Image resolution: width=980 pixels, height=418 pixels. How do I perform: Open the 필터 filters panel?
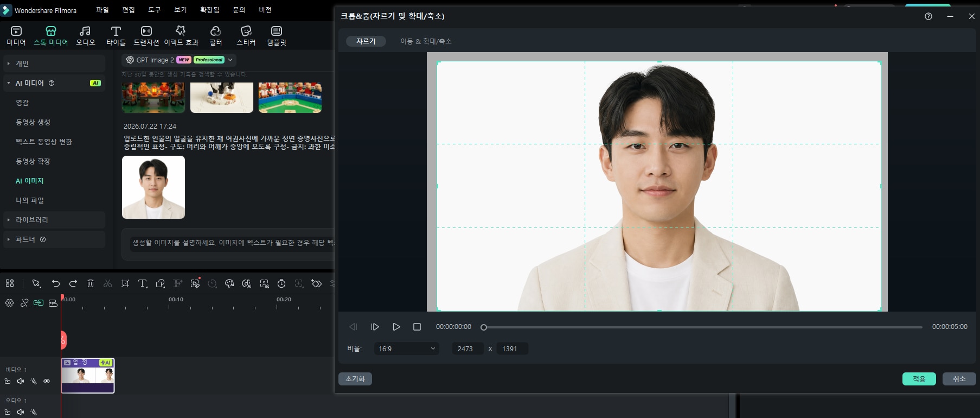[x=216, y=35]
